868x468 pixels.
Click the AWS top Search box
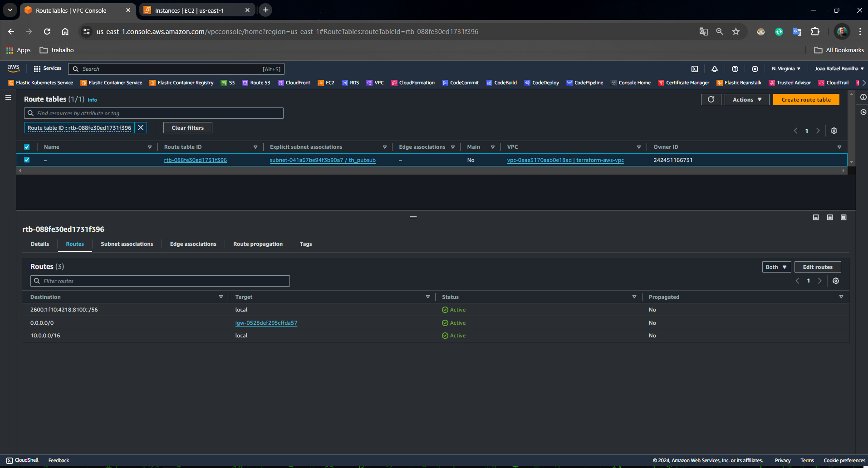pyautogui.click(x=177, y=69)
